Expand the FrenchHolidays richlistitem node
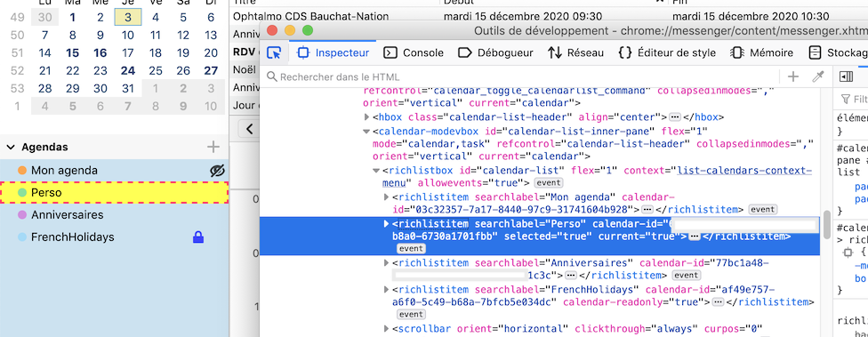The height and width of the screenshot is (337, 868). click(x=386, y=289)
